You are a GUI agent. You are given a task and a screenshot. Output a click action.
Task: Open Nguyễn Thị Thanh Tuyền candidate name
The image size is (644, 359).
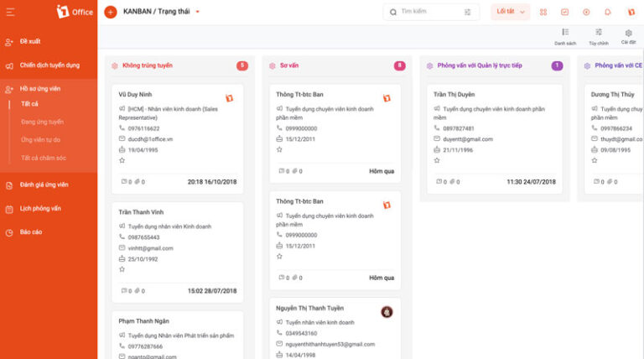point(310,309)
